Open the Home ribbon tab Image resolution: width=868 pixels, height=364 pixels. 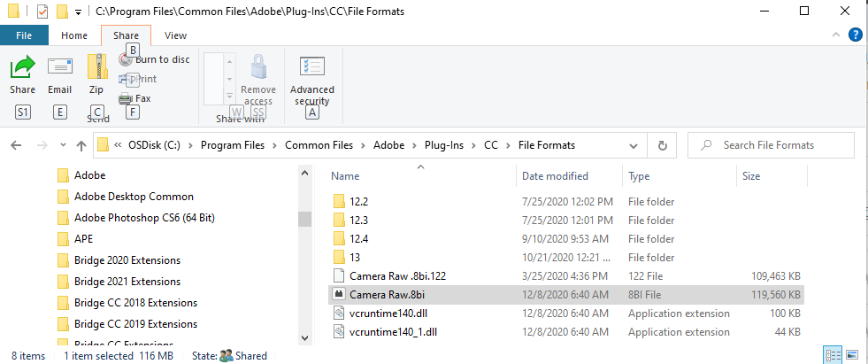point(74,35)
